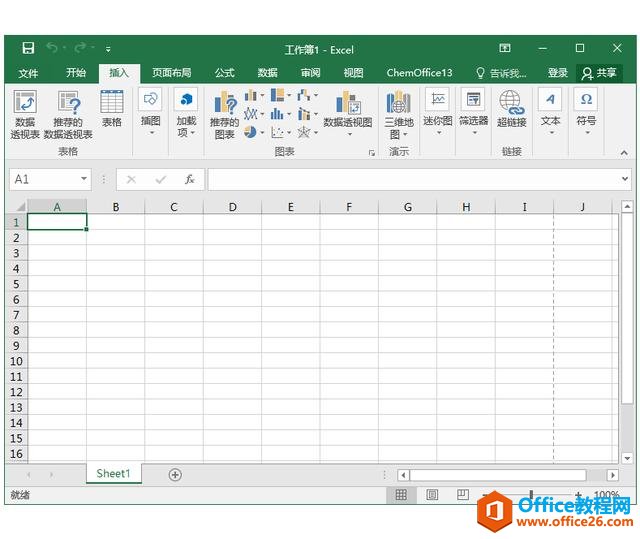Open the Ribbon Display Options icon
The width and height of the screenshot is (640, 539).
click(x=505, y=48)
